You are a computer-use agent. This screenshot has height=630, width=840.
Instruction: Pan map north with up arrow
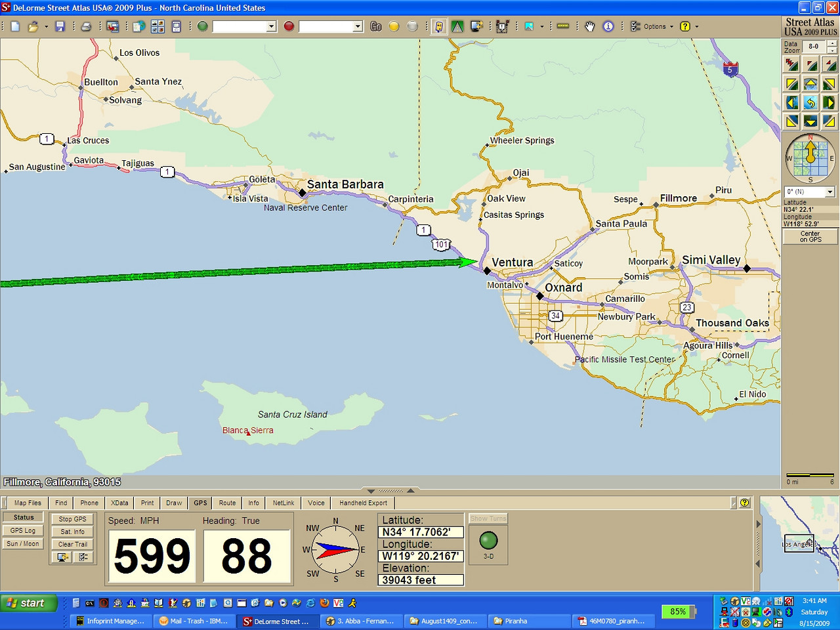pyautogui.click(x=810, y=83)
